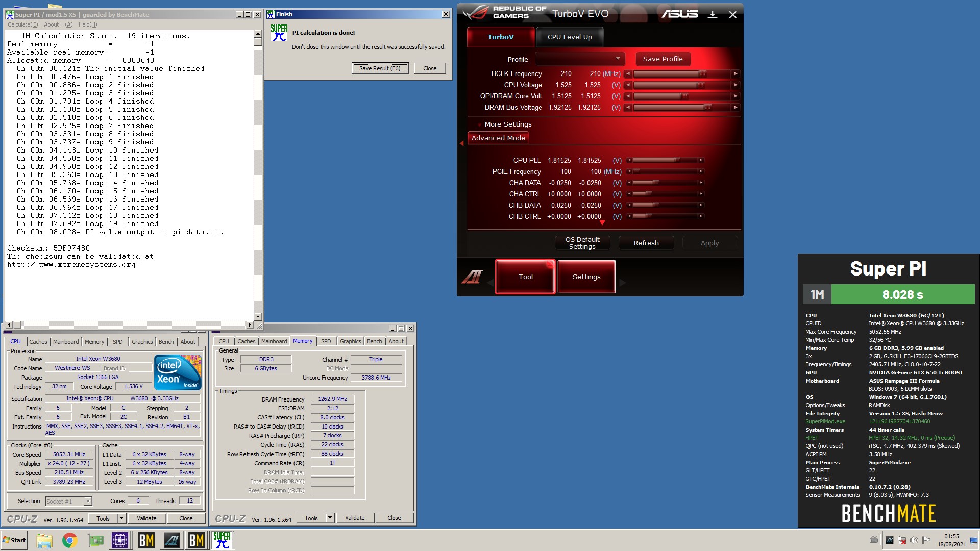The height and width of the screenshot is (551, 980).
Task: Open Windows Explorer from the taskbar
Action: [44, 540]
